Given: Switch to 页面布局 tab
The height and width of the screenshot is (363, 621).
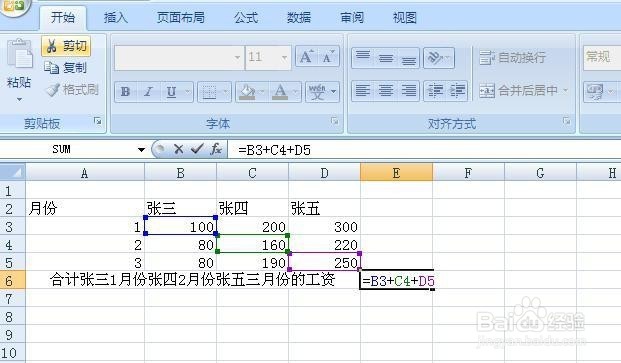Looking at the screenshot, I should pyautogui.click(x=181, y=17).
